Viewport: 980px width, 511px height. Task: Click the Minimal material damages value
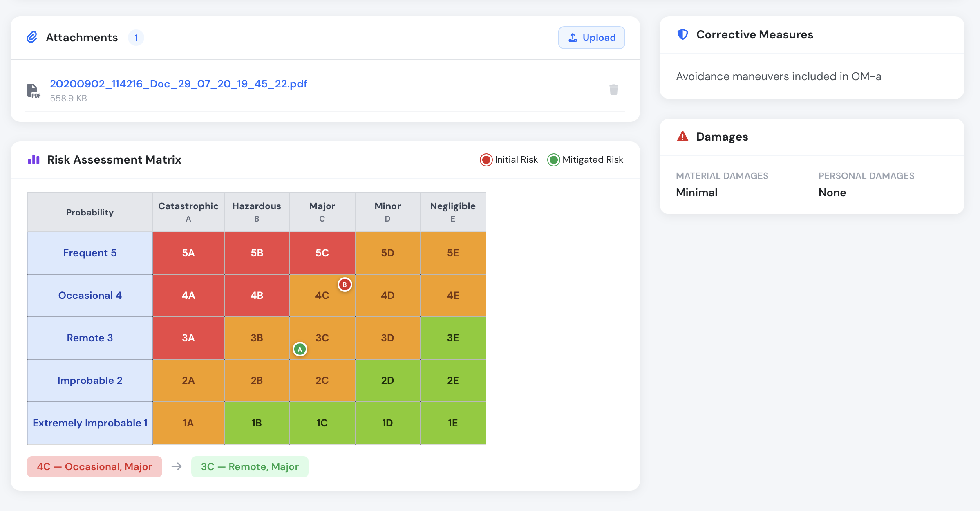coord(696,193)
